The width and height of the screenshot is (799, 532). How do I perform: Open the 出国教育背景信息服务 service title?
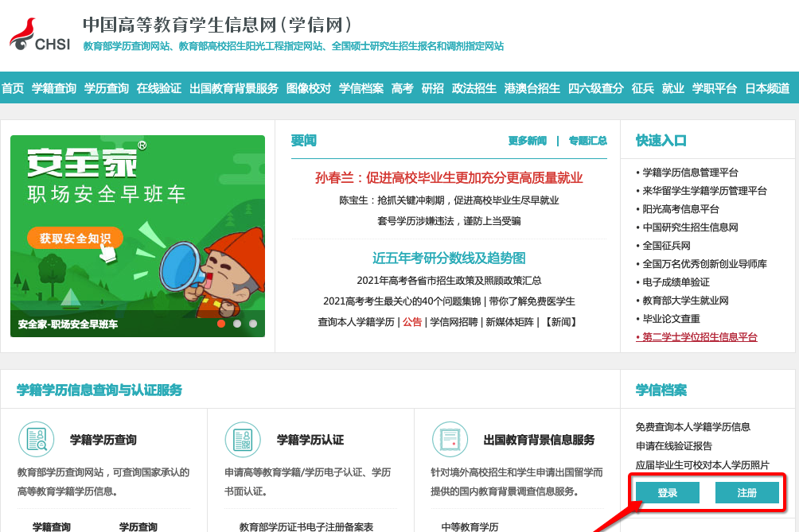point(539,439)
